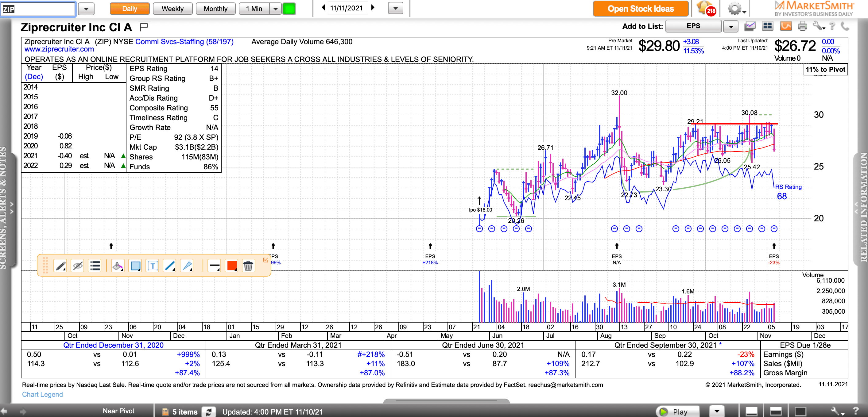The height and width of the screenshot is (417, 868).
Task: Print the chart using printer icon
Action: pos(803,26)
